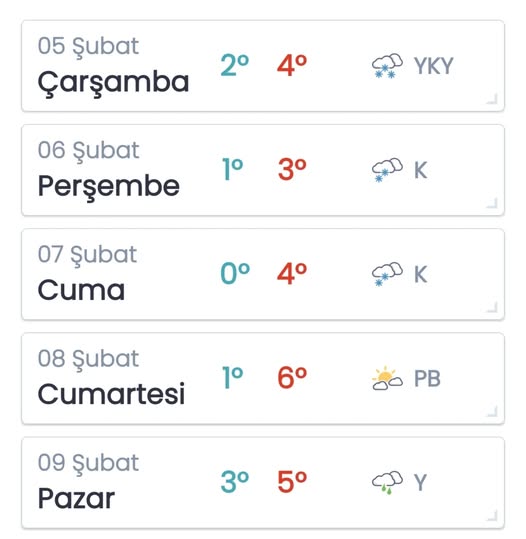This screenshot has height=539, width=526.
Task: Expand the Pazar card corner arrow
Action: pyautogui.click(x=492, y=516)
